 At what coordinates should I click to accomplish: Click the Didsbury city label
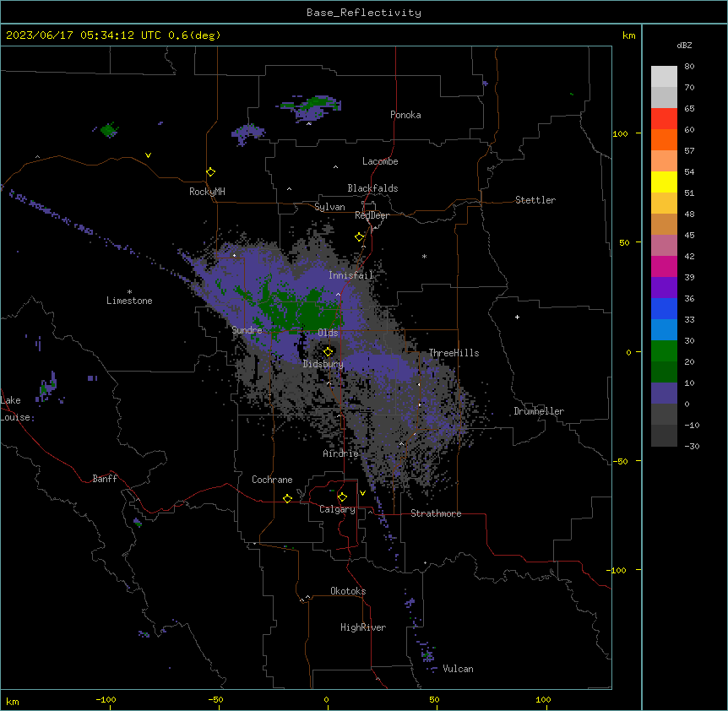pyautogui.click(x=323, y=364)
